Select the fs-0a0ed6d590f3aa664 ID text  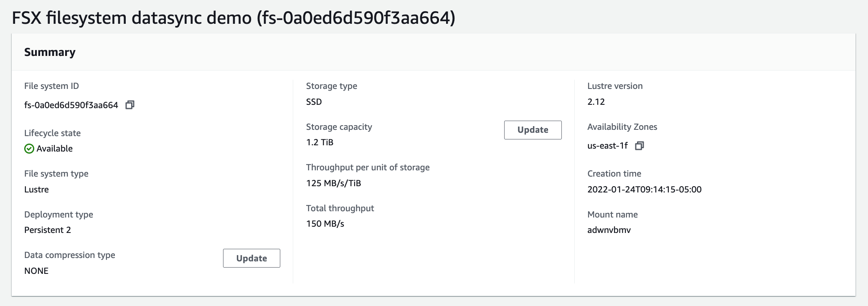click(x=71, y=105)
